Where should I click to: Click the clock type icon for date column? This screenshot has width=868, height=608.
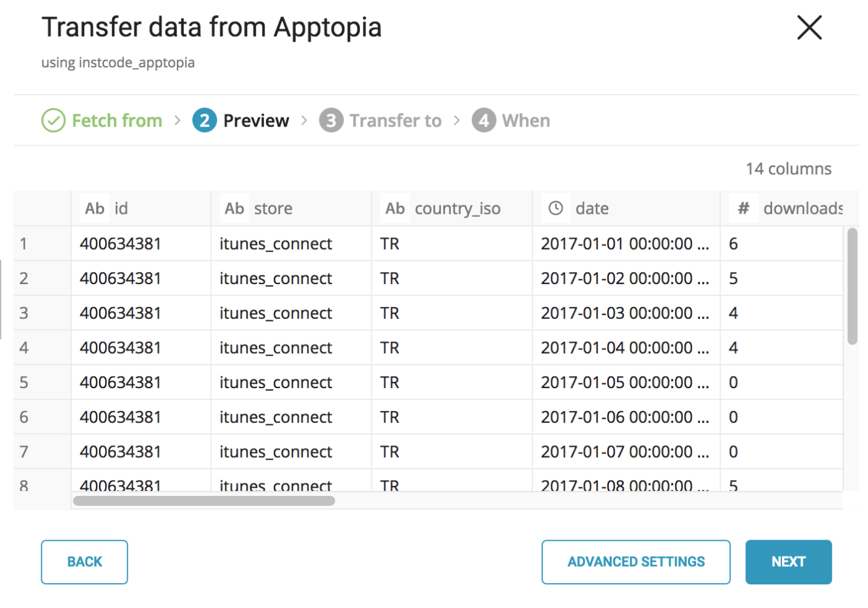555,209
